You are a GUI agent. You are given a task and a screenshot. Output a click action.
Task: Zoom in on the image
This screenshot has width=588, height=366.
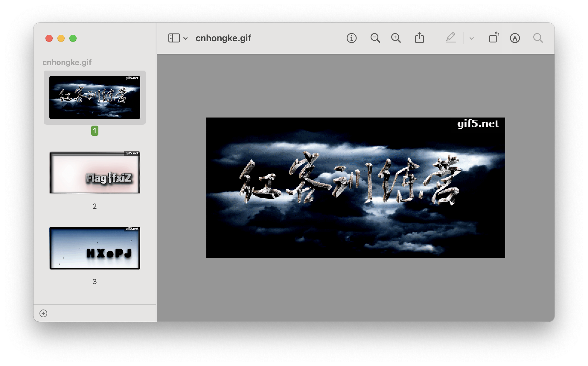pos(396,38)
